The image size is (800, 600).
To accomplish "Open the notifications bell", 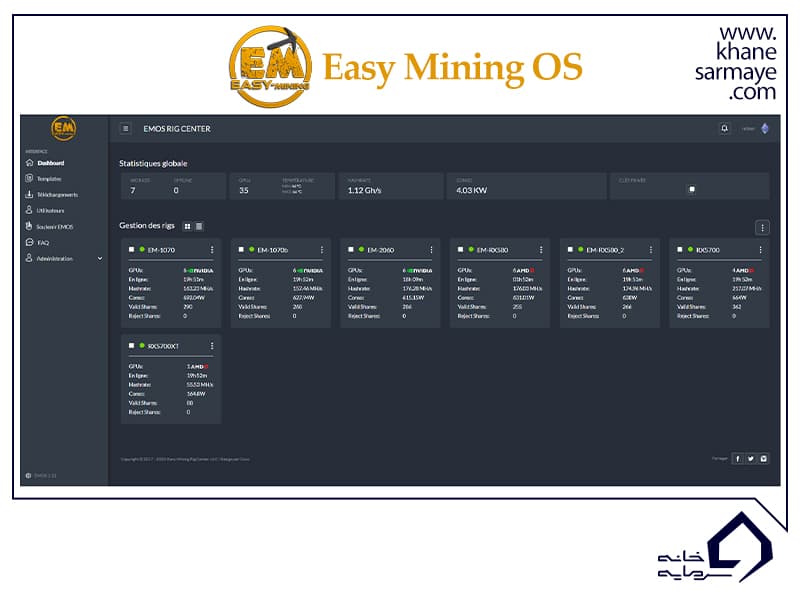I will [724, 128].
